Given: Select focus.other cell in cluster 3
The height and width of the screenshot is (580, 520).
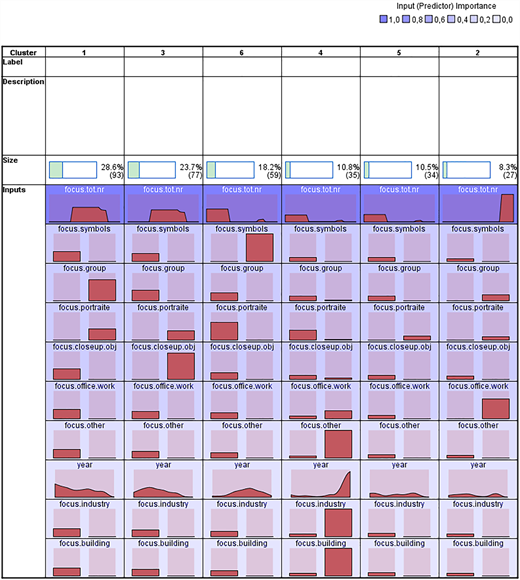Looking at the screenshot, I should coord(163,440).
